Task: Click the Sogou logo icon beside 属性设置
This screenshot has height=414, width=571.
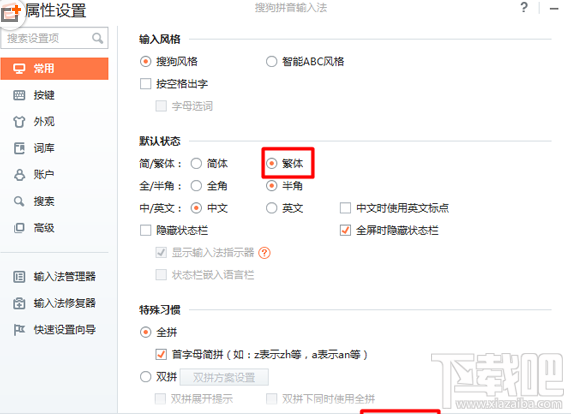Action: click(10, 12)
